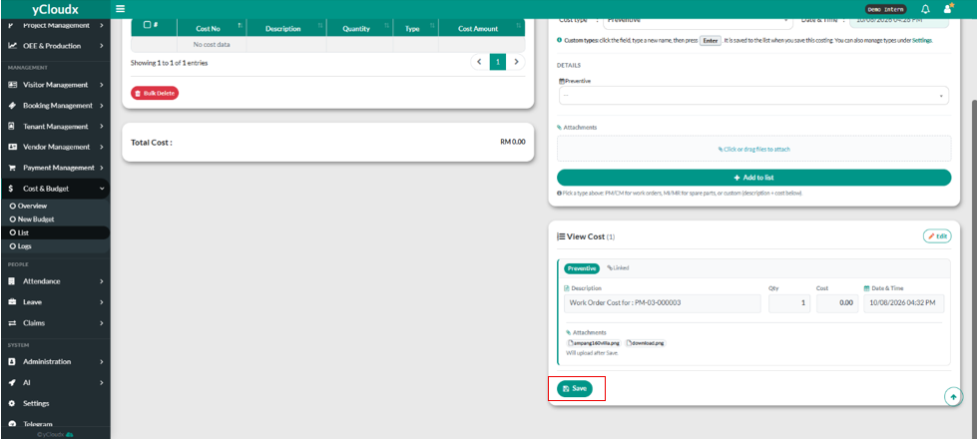Select all rows checkbox in table header
The width and height of the screenshot is (980, 439).
[148, 25]
